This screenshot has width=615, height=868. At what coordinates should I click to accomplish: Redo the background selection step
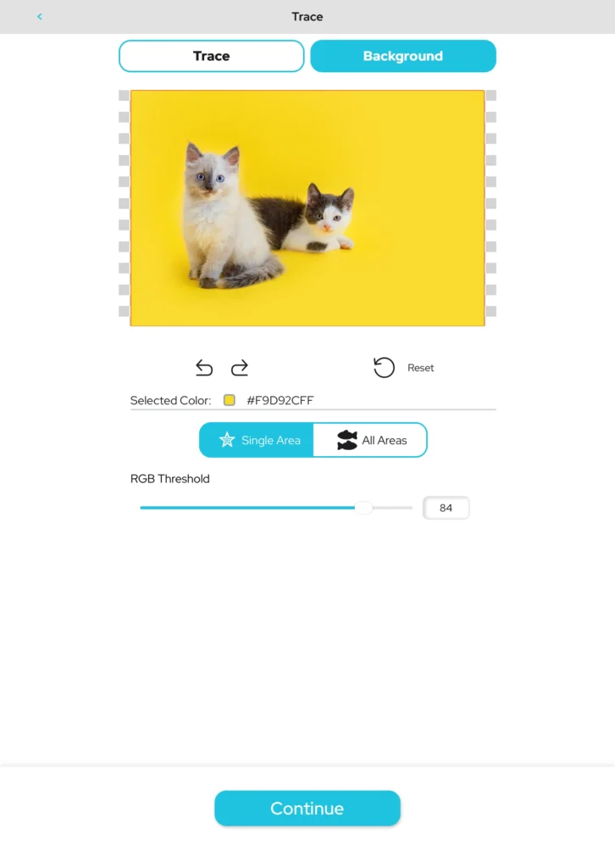(x=240, y=368)
